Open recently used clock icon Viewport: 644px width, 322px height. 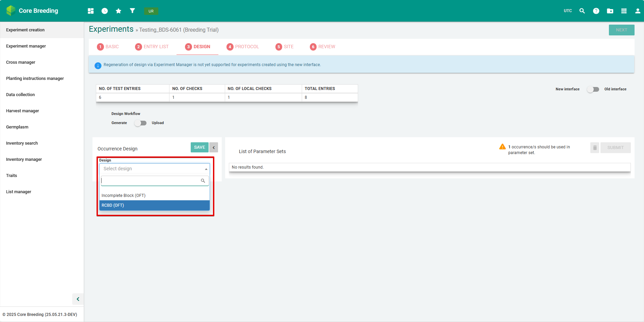coord(105,11)
